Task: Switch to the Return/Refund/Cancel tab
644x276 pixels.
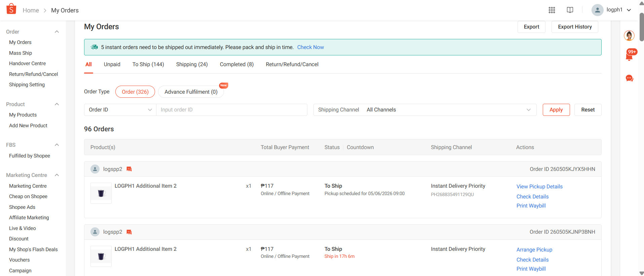Action: tap(292, 64)
